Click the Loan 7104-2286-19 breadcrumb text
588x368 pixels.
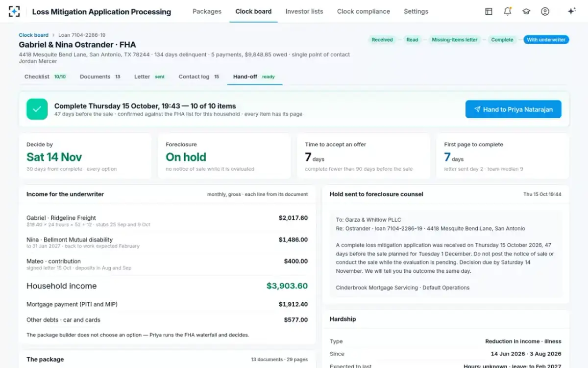click(82, 35)
